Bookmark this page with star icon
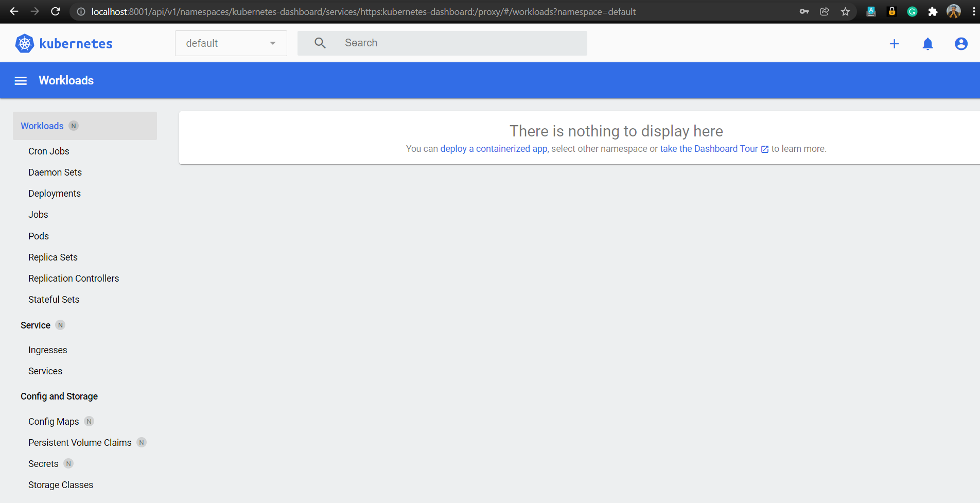This screenshot has width=980, height=503. pos(845,11)
